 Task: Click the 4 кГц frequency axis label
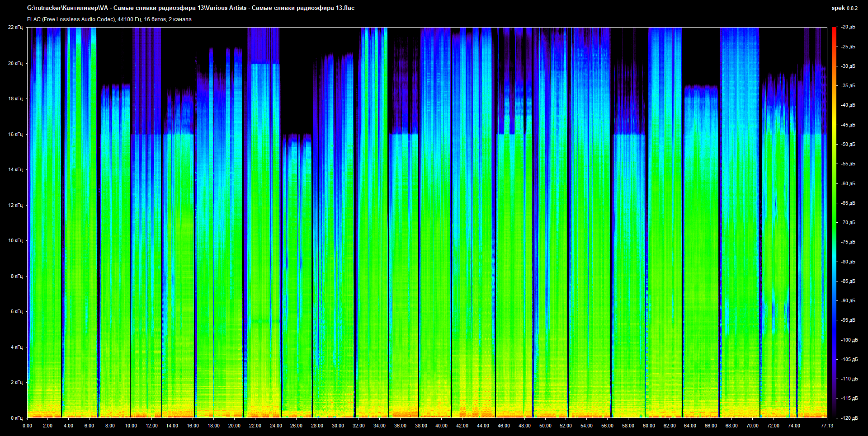(16, 347)
